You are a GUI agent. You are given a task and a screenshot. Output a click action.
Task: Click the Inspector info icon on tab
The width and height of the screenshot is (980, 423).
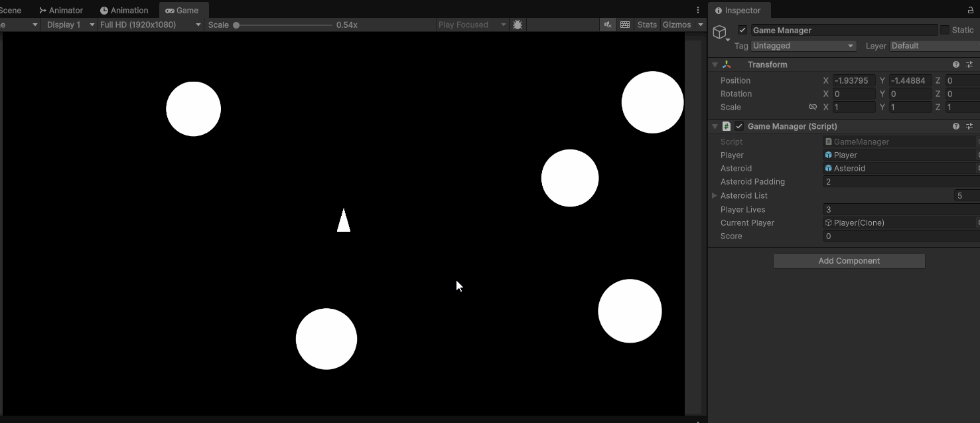tap(719, 11)
